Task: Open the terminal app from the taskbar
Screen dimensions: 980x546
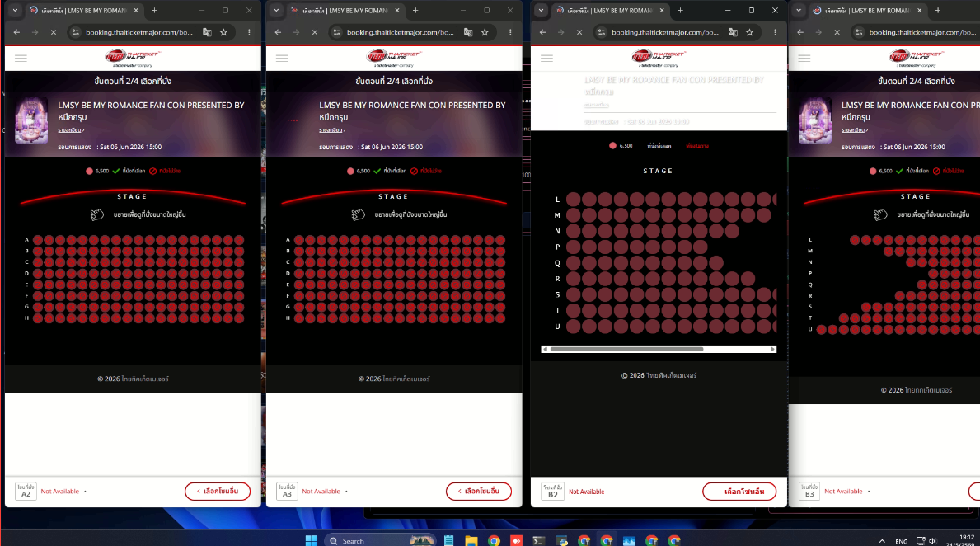Action: point(539,540)
